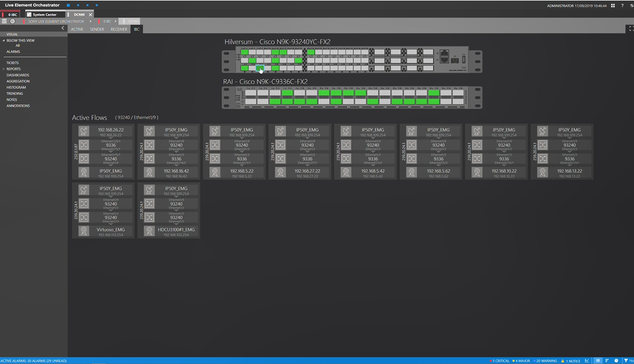Click antenna receiver icon for 192.168.27.22
The image size is (634, 364).
coord(280,173)
